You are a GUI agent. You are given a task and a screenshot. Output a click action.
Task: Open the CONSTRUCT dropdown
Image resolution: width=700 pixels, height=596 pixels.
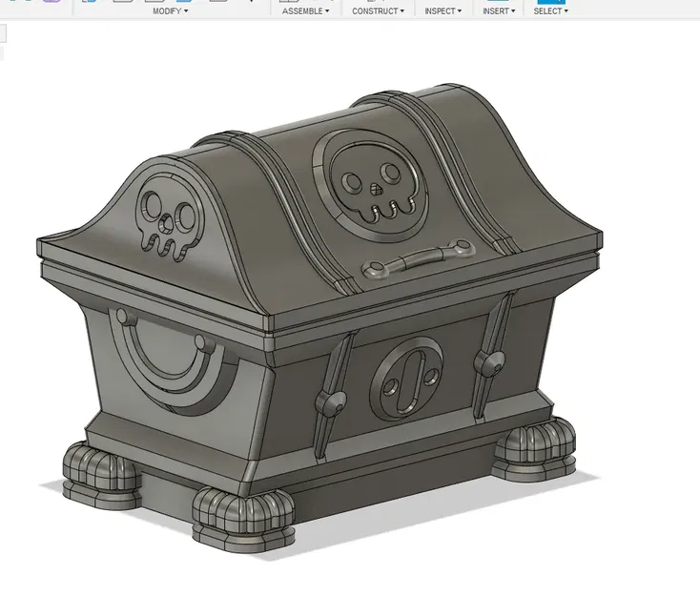point(378,11)
